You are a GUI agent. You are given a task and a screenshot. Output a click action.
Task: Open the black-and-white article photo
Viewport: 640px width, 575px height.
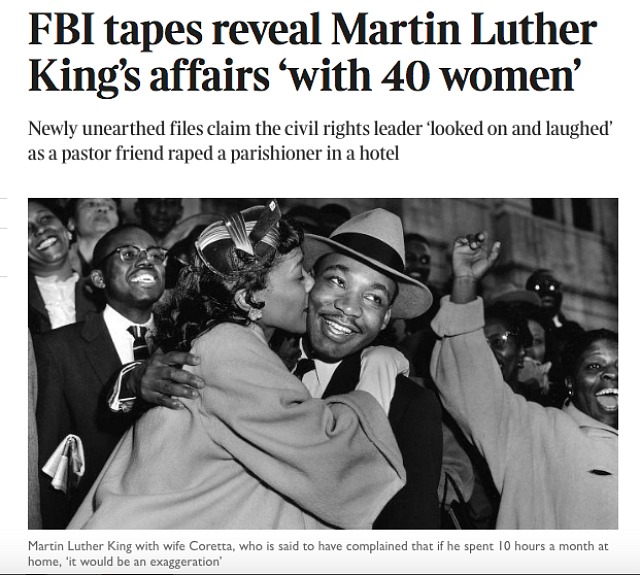pos(323,364)
